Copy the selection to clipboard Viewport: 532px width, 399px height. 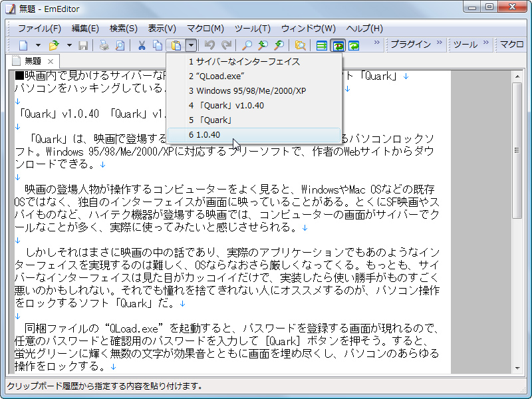point(158,45)
